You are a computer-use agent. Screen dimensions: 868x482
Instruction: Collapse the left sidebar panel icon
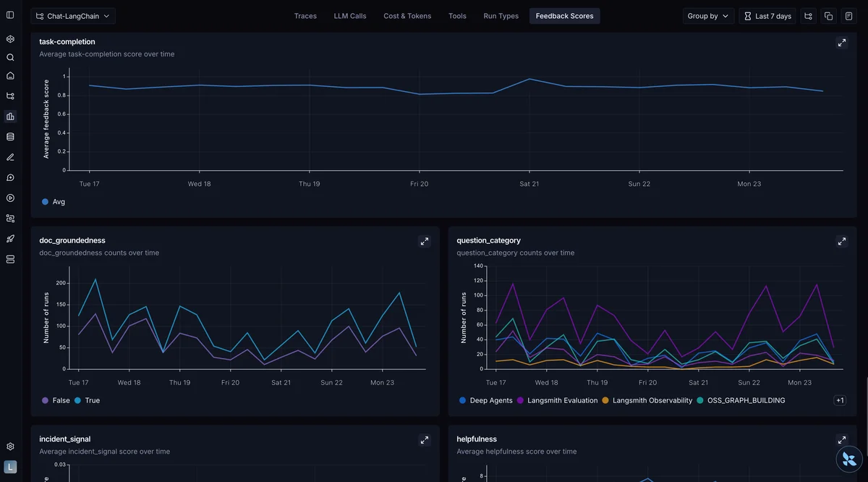pos(10,15)
